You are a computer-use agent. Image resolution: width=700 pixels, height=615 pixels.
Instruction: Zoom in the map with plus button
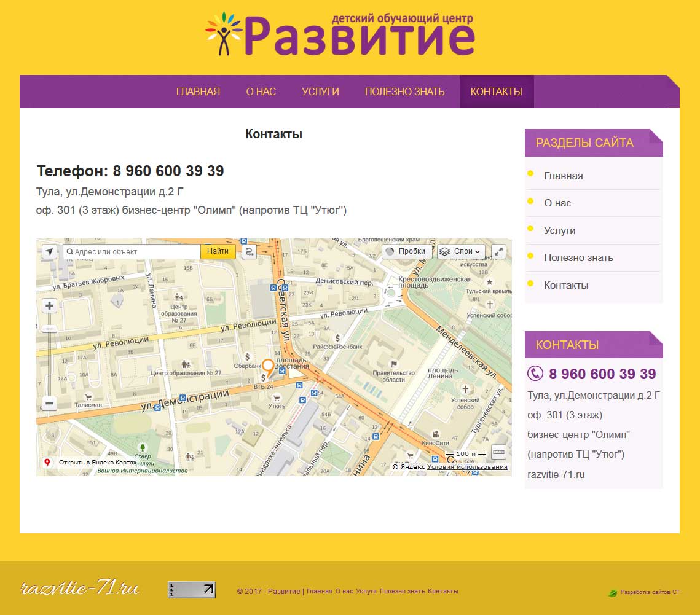click(x=50, y=306)
